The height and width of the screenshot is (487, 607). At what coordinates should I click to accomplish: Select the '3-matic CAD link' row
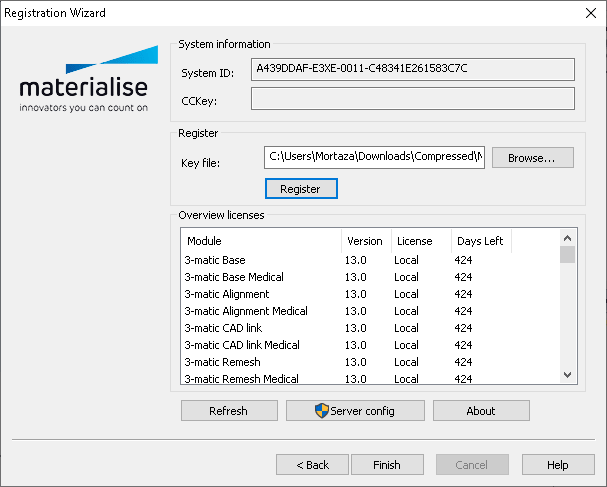point(370,328)
